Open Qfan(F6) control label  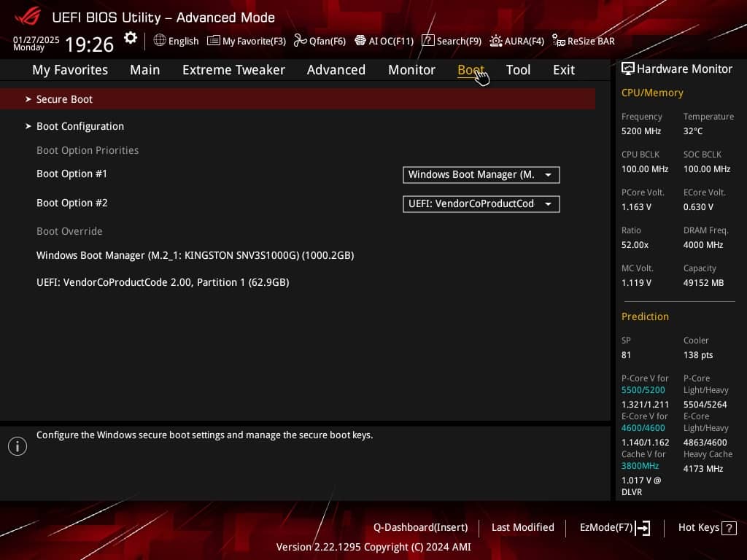pyautogui.click(x=328, y=41)
